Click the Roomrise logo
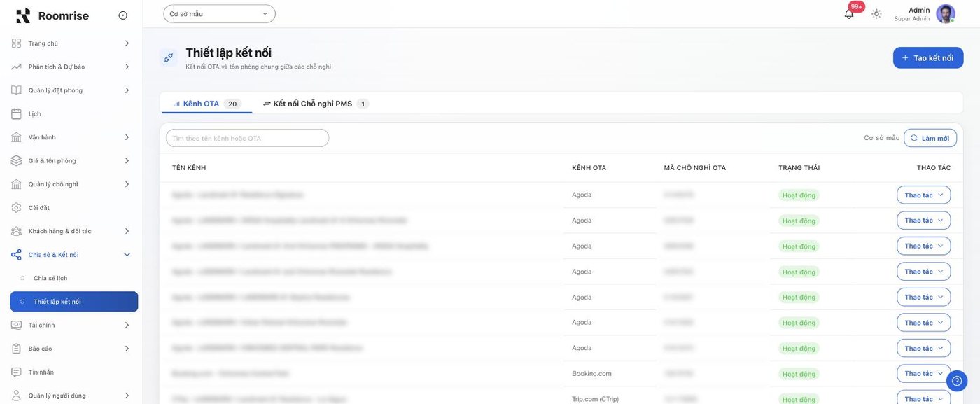 click(x=52, y=15)
